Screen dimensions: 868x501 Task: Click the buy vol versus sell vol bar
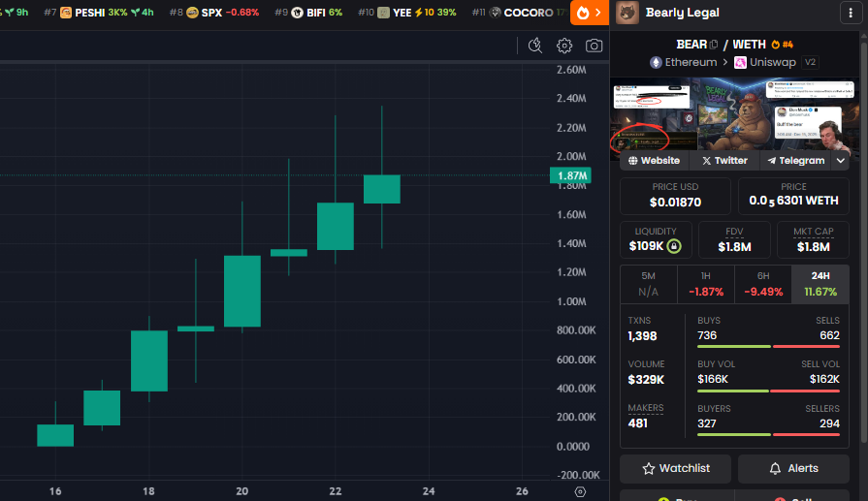pos(768,391)
